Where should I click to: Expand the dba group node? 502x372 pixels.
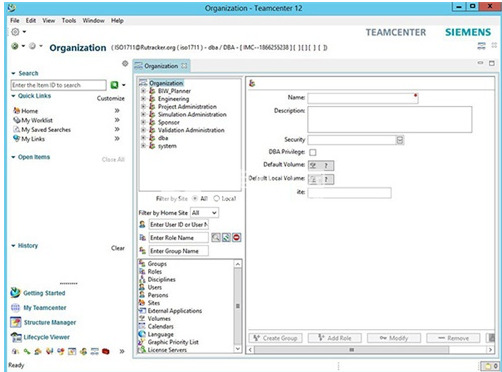click(x=143, y=138)
